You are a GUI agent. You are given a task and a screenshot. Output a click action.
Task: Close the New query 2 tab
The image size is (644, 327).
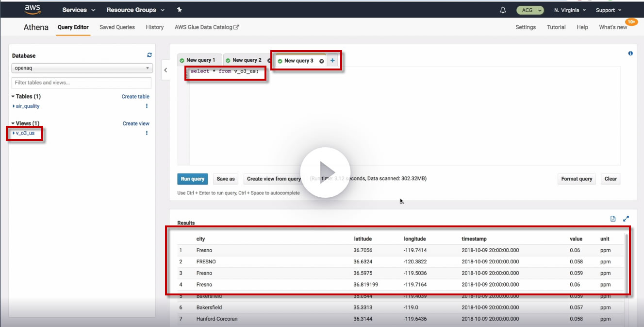click(x=269, y=61)
